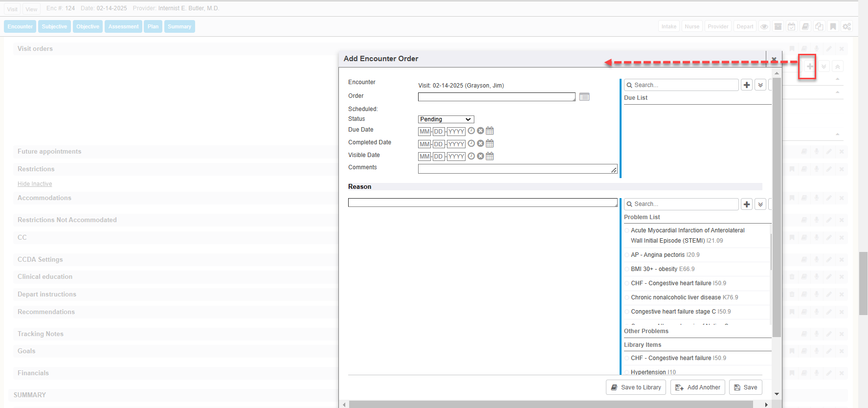Open the Status dropdown showing Pending

(445, 119)
